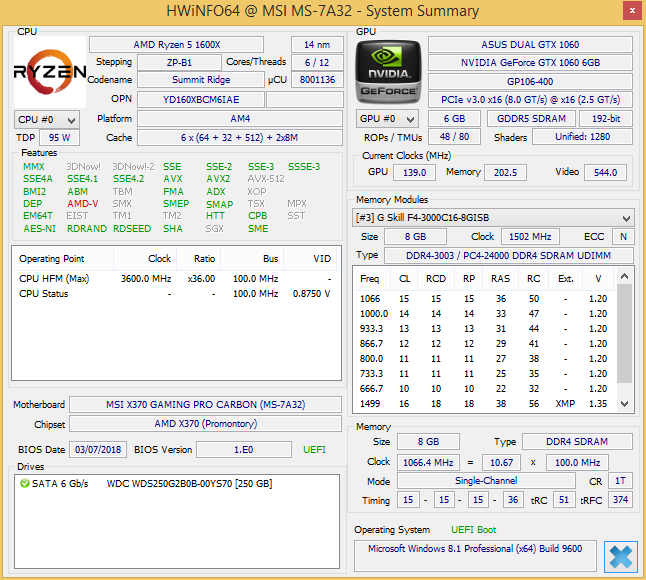The image size is (646, 580).
Task: Click the AMD-V feature label in red
Action: [x=83, y=203]
